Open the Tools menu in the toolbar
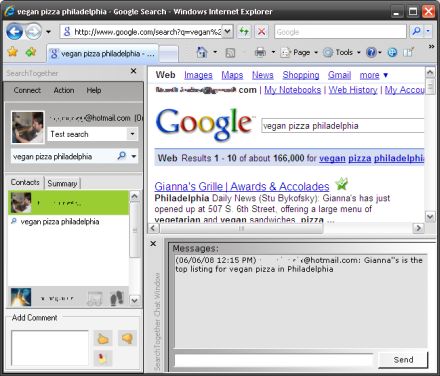The height and width of the screenshot is (376, 440). [x=342, y=52]
